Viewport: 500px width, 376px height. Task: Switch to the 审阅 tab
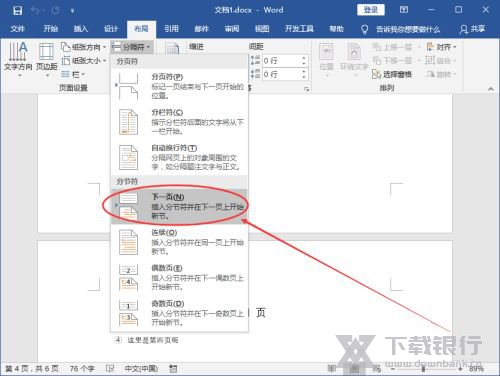(232, 29)
